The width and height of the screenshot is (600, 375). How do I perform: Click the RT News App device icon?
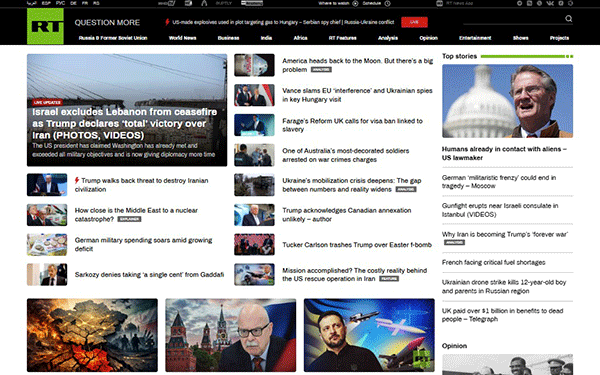(440, 3)
